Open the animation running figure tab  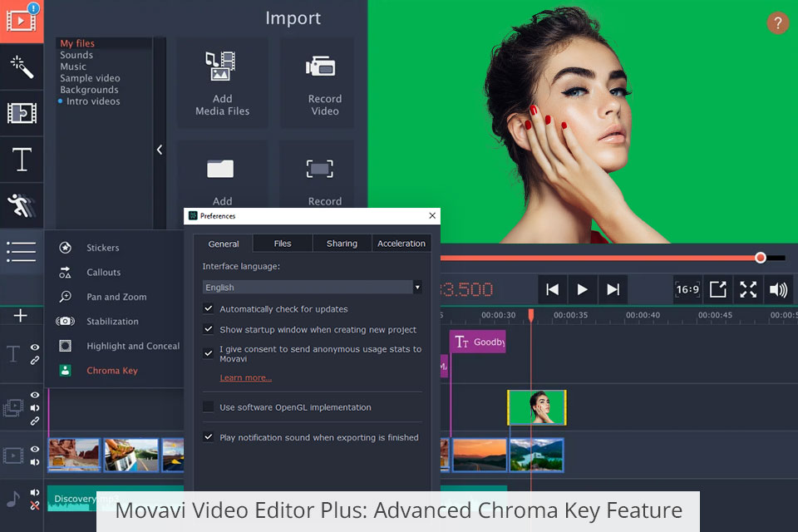22,205
